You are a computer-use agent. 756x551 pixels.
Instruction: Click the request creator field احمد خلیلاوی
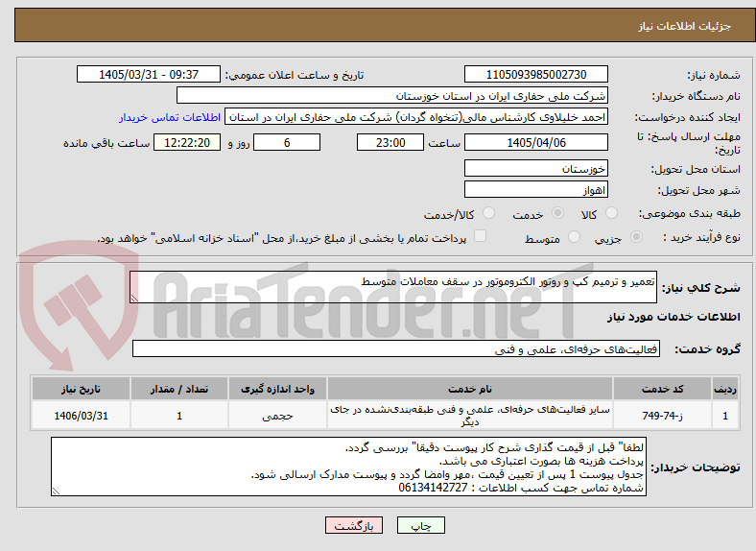pos(416,117)
